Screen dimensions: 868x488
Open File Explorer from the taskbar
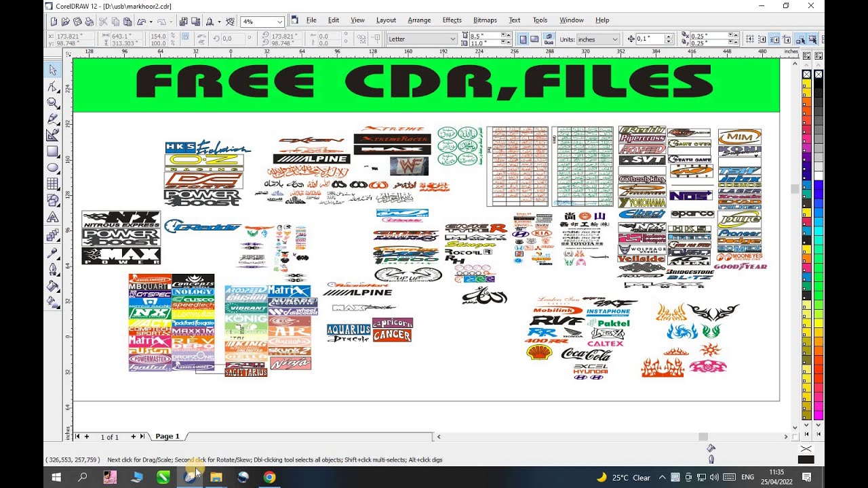pyautogui.click(x=216, y=477)
